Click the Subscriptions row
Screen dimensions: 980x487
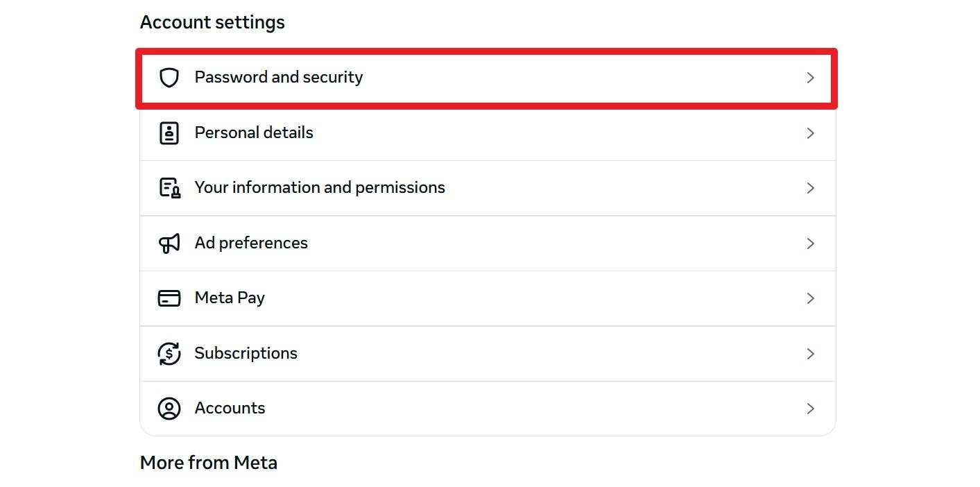(x=485, y=353)
